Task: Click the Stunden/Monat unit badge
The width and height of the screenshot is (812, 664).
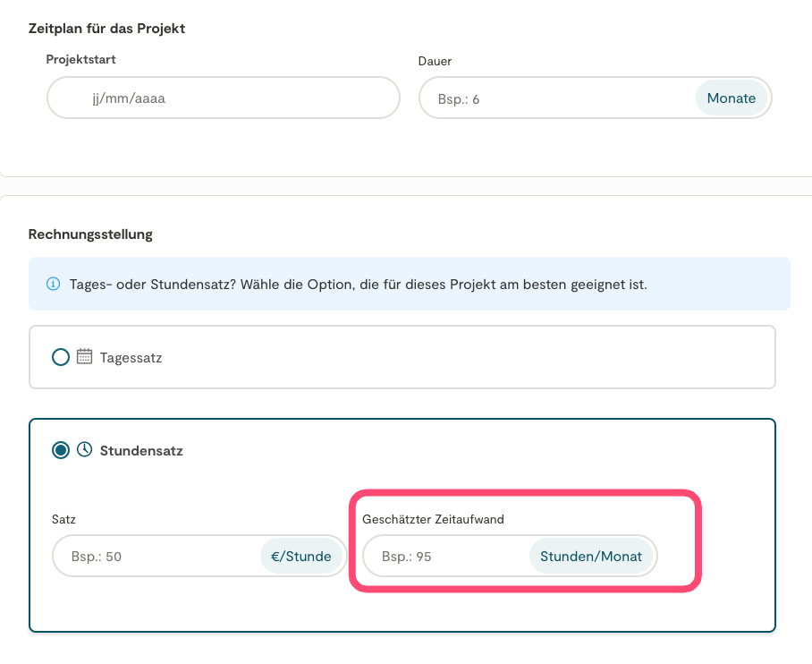Action: coord(590,557)
